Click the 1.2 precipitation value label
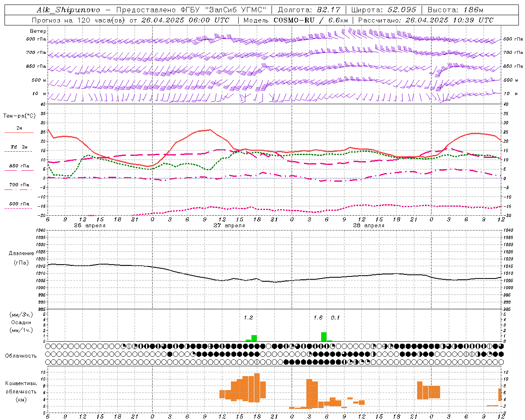 pyautogui.click(x=248, y=317)
